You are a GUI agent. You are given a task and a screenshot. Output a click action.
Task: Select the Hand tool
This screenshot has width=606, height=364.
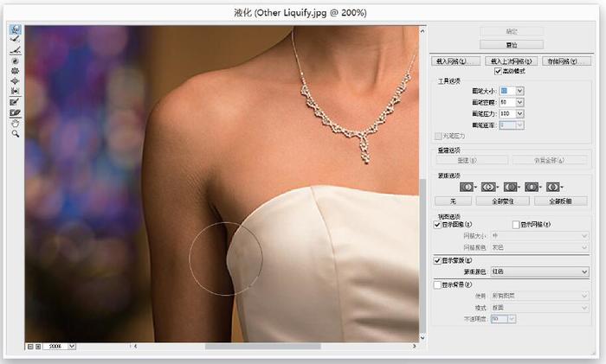point(16,123)
